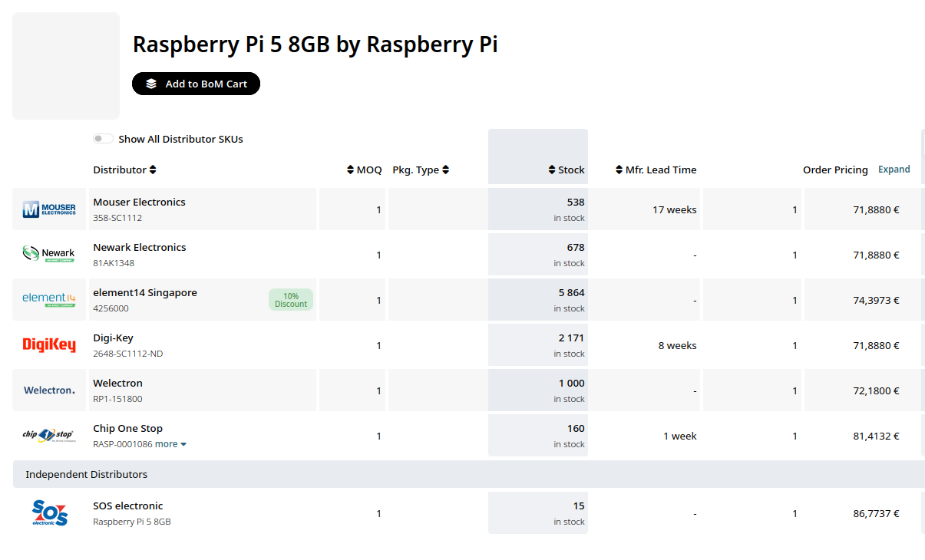Click the element14 logo
Image resolution: width=925 pixels, height=560 pixels.
point(49,300)
